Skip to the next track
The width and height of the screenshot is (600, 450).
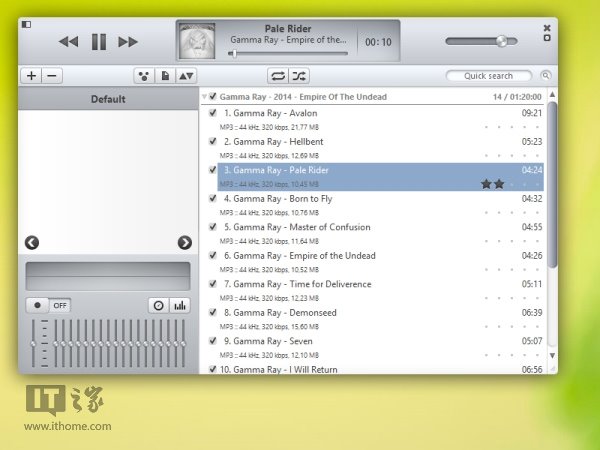(x=128, y=42)
